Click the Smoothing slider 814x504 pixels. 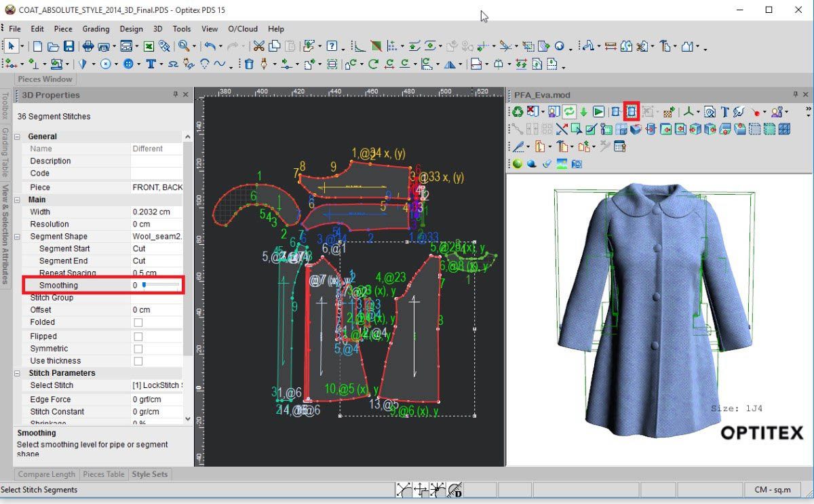click(x=161, y=286)
